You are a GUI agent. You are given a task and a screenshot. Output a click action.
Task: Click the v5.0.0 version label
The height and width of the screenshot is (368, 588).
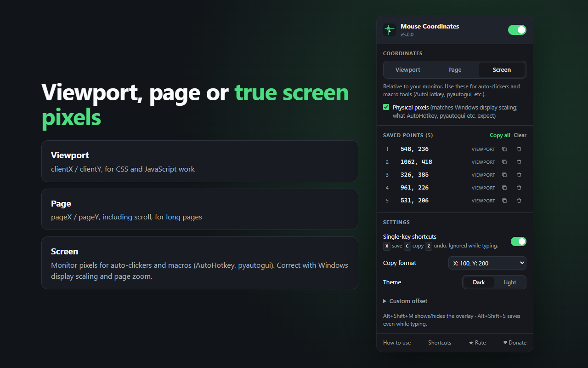pyautogui.click(x=407, y=34)
